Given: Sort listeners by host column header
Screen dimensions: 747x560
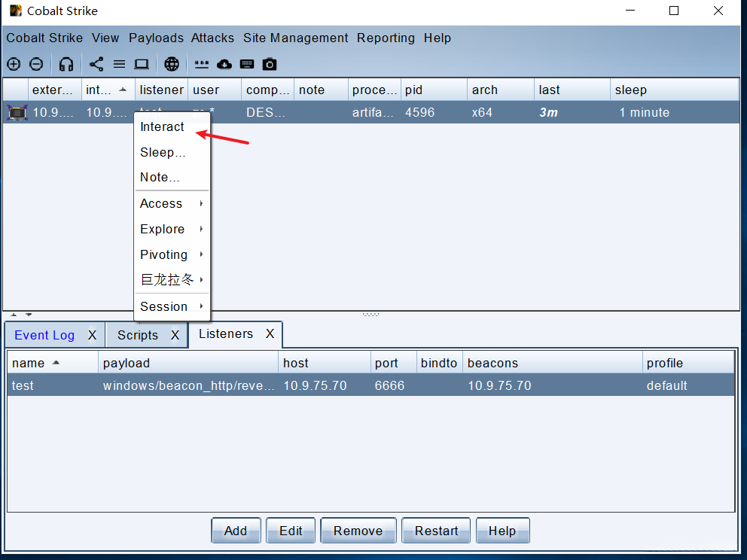Looking at the screenshot, I should click(325, 363).
